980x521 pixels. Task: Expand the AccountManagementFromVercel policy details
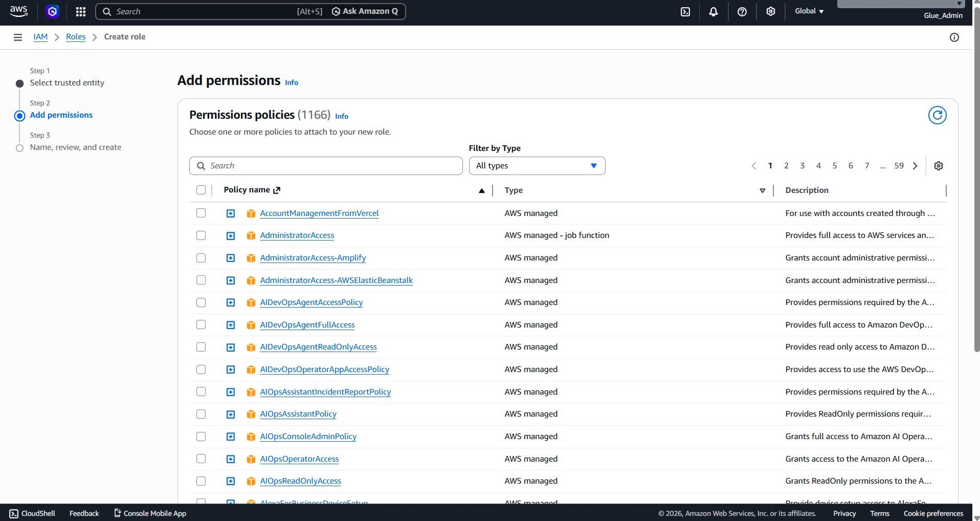coord(231,213)
